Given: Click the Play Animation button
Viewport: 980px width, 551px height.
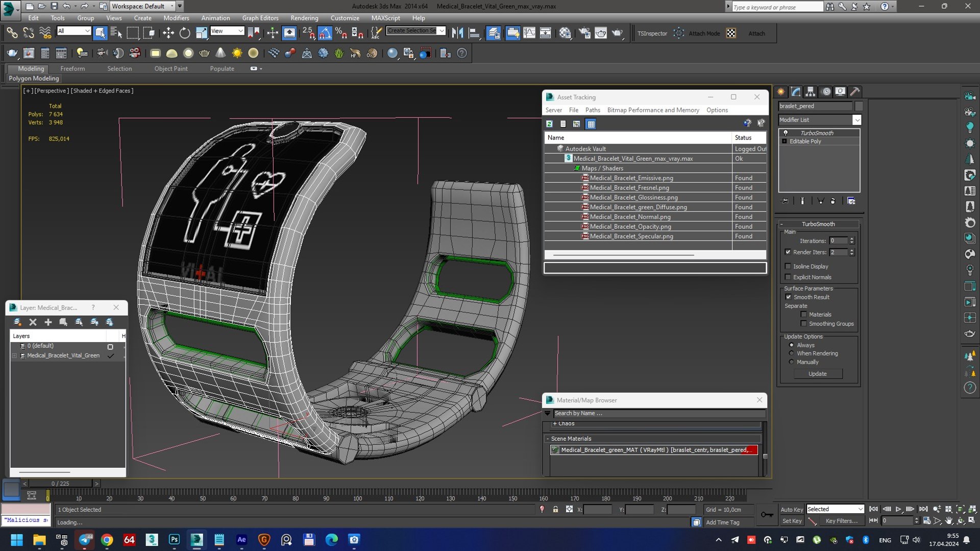Looking at the screenshot, I should coord(898,509).
